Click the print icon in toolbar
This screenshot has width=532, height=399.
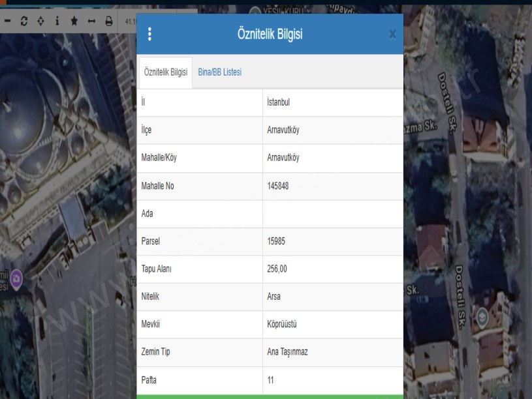[x=109, y=21]
